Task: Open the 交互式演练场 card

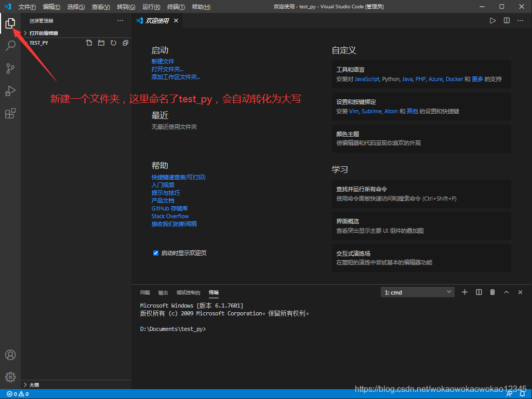Action: (x=421, y=258)
